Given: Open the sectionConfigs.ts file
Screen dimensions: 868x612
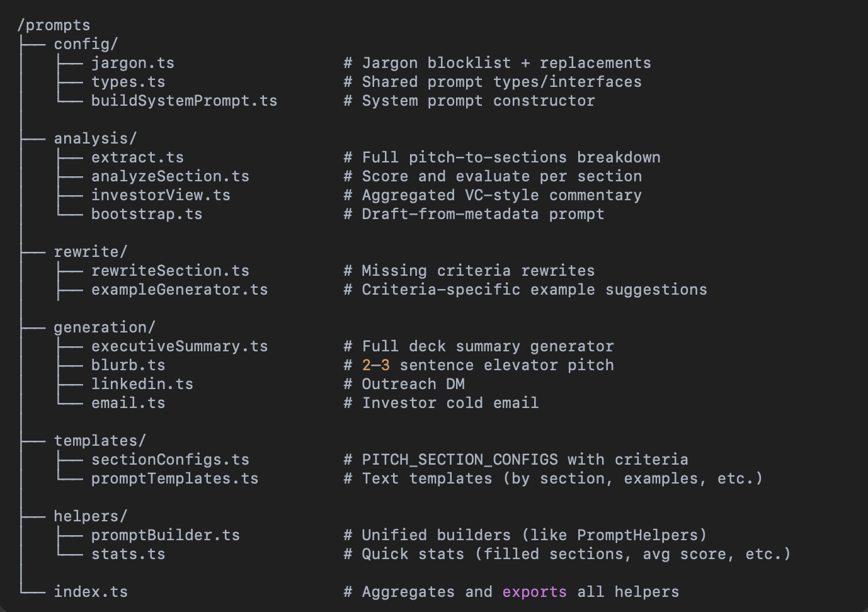Looking at the screenshot, I should pyautogui.click(x=170, y=460).
